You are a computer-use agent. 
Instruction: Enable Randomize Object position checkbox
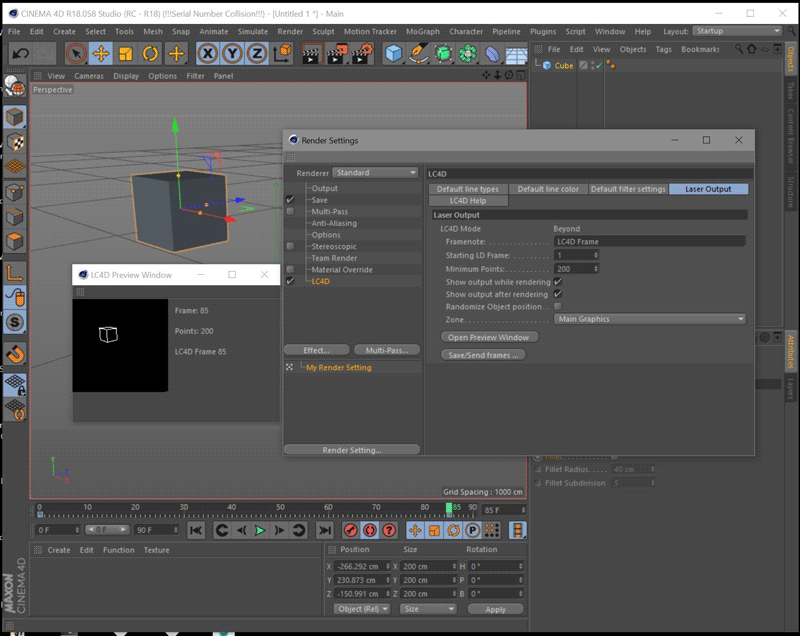coord(558,307)
